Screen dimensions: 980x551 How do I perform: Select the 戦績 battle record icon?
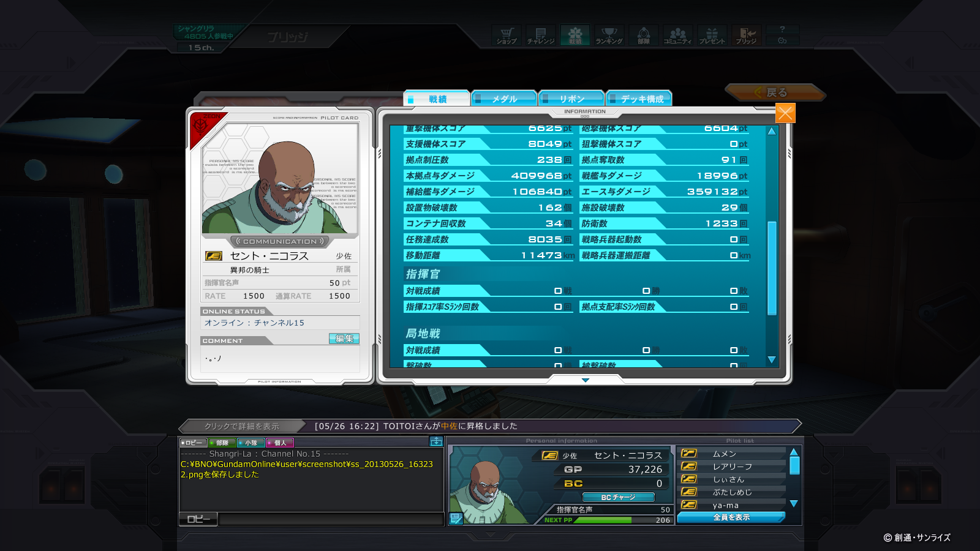click(575, 35)
